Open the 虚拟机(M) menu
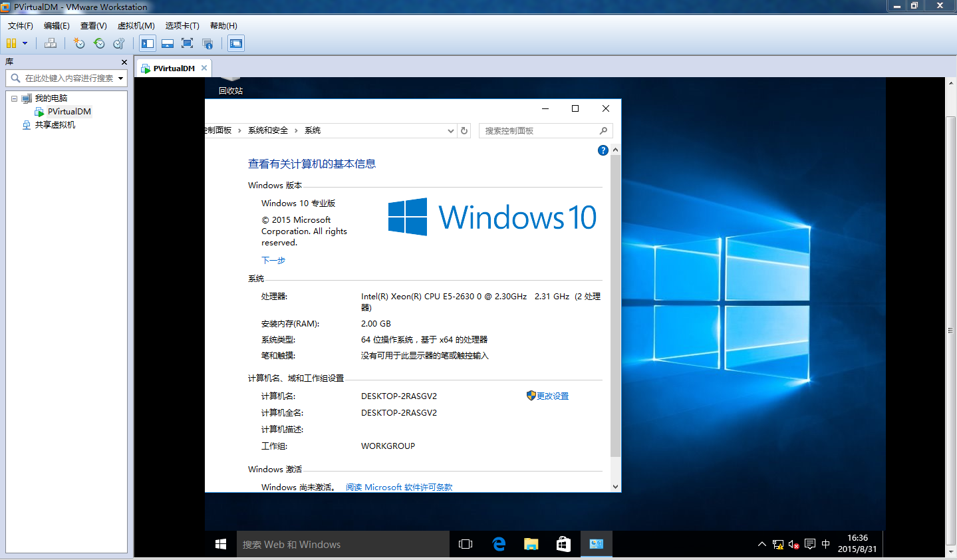The image size is (957, 560). click(x=136, y=26)
